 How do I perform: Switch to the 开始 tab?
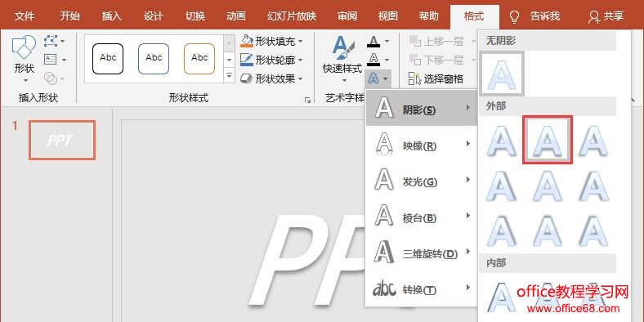click(x=69, y=16)
